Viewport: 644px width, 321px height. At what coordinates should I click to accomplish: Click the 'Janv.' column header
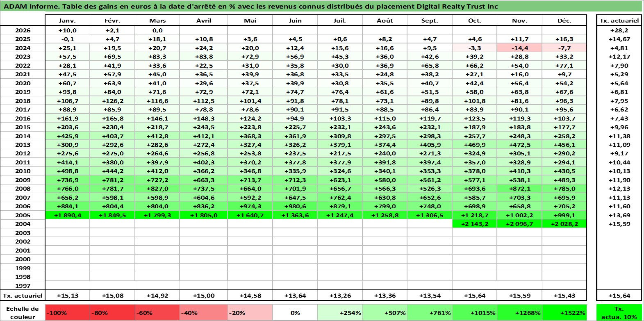pyautogui.click(x=67, y=20)
